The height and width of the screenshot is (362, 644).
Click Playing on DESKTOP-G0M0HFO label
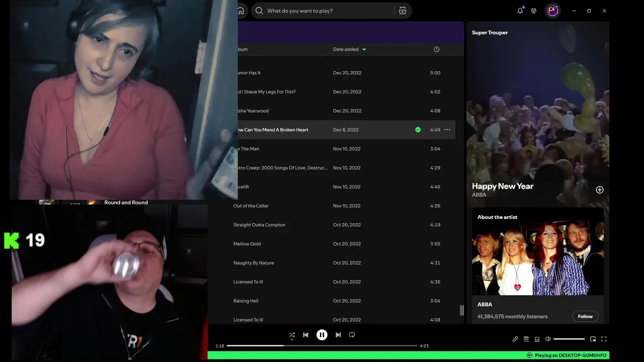point(571,355)
